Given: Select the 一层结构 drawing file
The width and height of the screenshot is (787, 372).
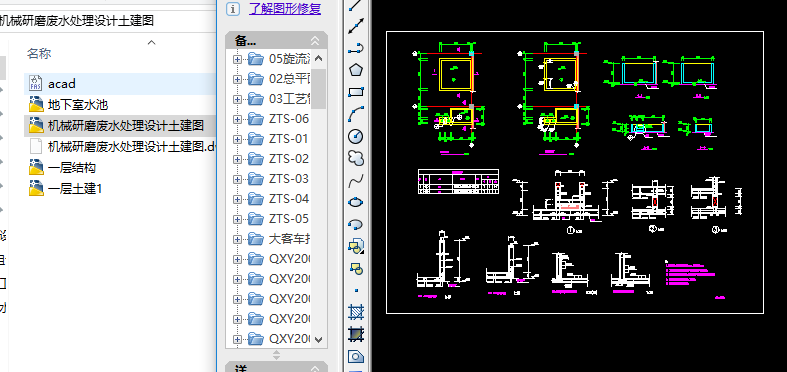Looking at the screenshot, I should coord(71,168).
